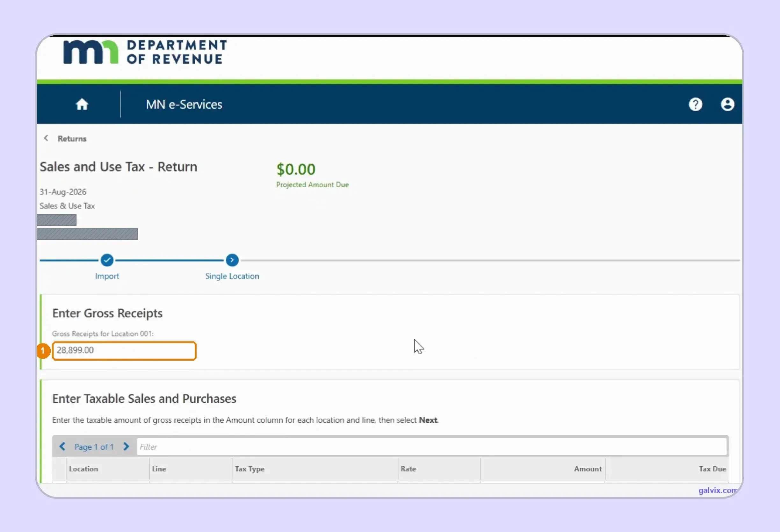Select the Import step label

(107, 276)
